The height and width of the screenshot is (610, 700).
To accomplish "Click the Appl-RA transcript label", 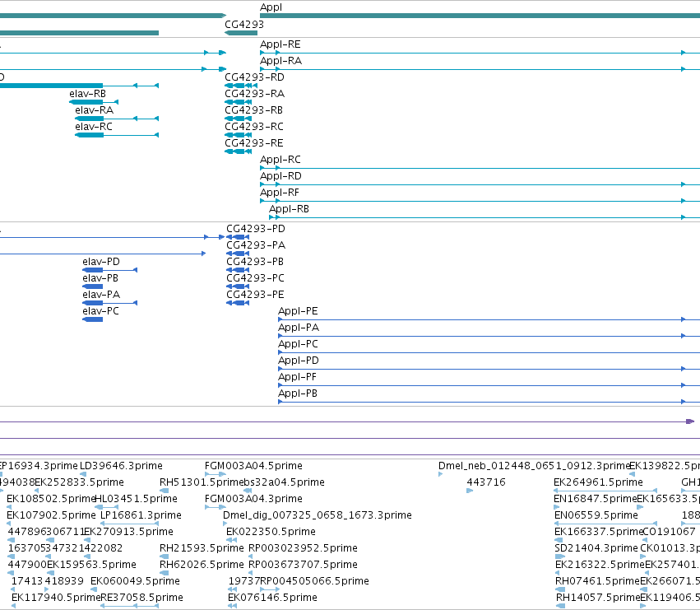I will coord(280,61).
